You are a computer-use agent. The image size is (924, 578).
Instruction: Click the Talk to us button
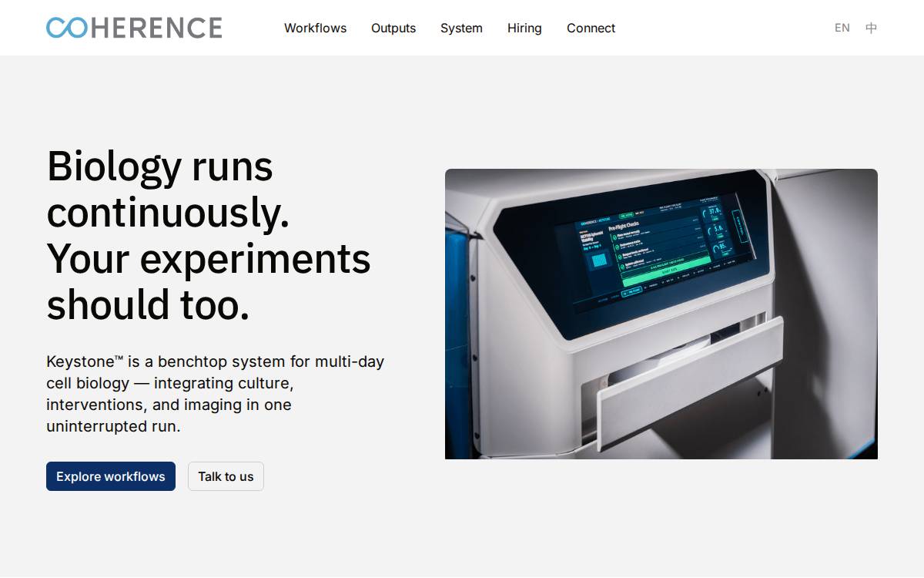point(226,476)
